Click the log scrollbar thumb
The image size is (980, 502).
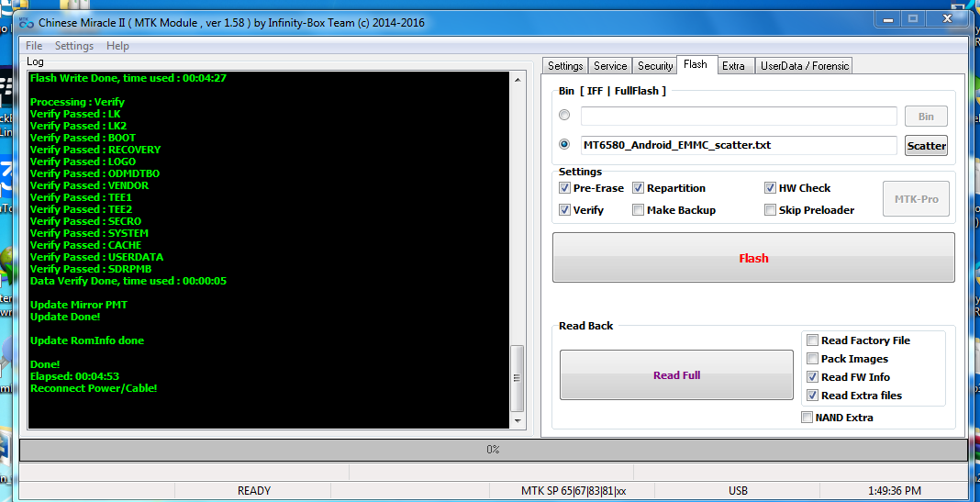click(x=517, y=377)
